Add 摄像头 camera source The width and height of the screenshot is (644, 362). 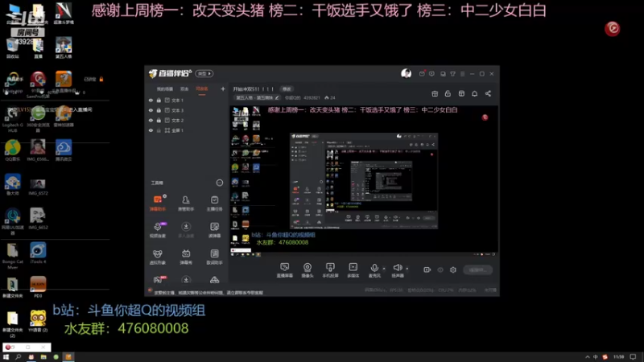coord(308,270)
